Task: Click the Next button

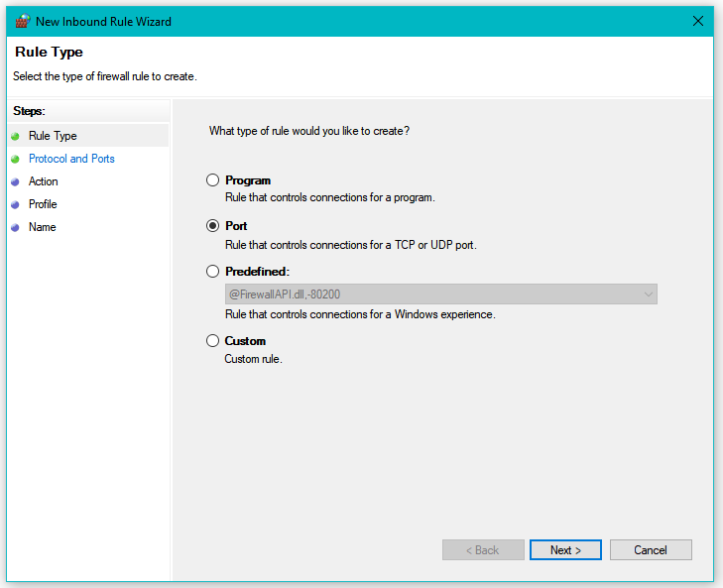Action: point(565,549)
